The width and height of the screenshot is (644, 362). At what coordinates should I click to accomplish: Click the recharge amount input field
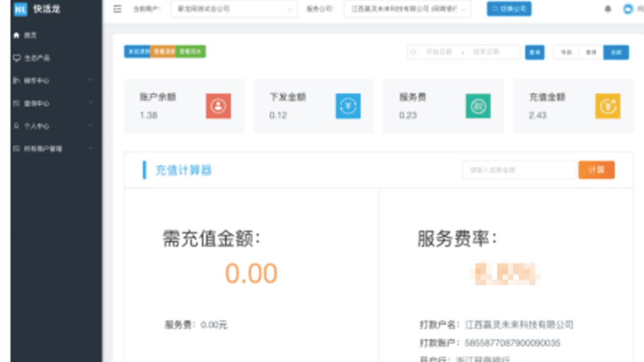[519, 171]
